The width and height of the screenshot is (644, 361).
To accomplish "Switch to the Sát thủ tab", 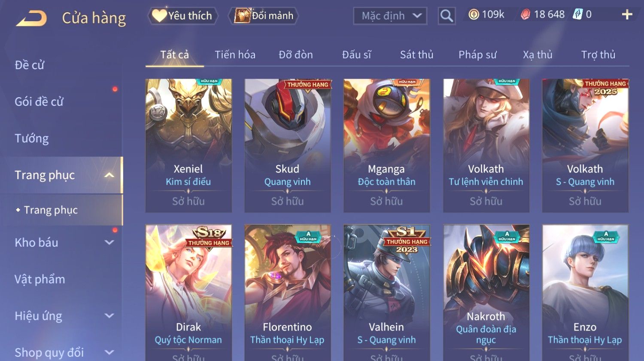I will point(416,55).
